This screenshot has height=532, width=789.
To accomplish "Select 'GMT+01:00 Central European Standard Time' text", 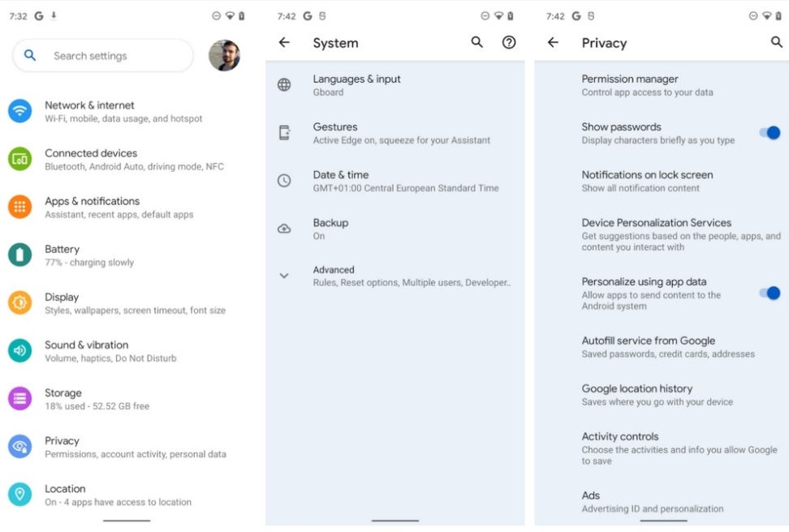I will point(406,188).
